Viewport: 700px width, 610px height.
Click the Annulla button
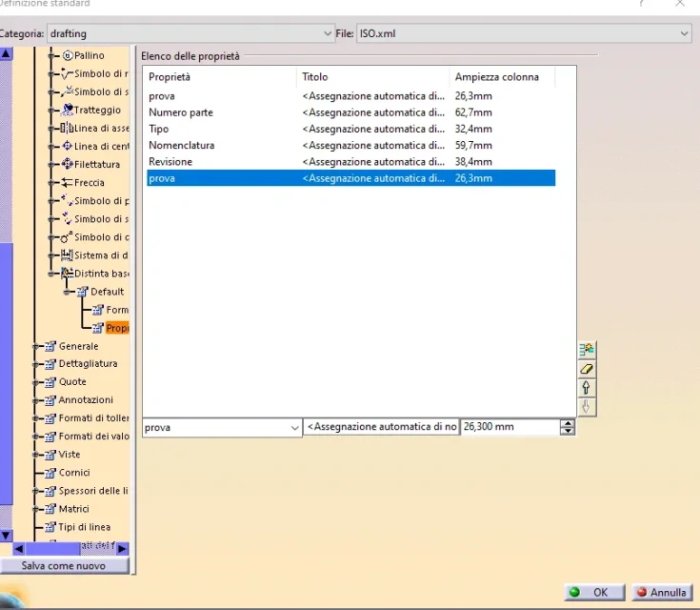[x=661, y=592]
